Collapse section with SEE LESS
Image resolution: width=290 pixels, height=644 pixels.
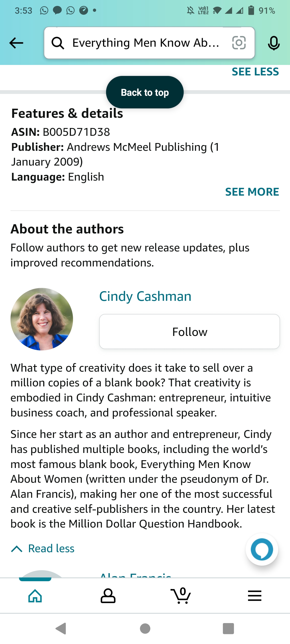(x=255, y=72)
